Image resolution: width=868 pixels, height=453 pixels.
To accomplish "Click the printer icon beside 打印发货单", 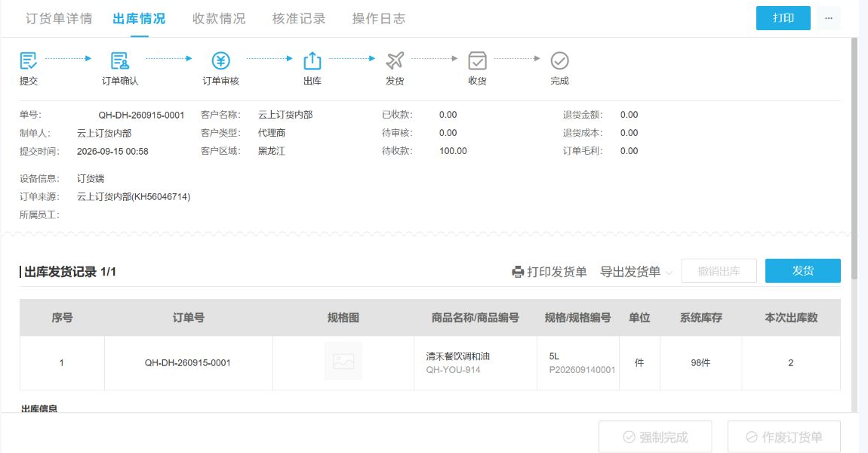I will 518,272.
